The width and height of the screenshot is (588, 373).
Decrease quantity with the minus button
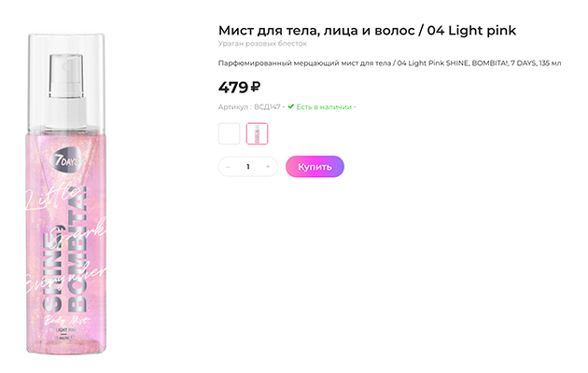click(x=229, y=167)
